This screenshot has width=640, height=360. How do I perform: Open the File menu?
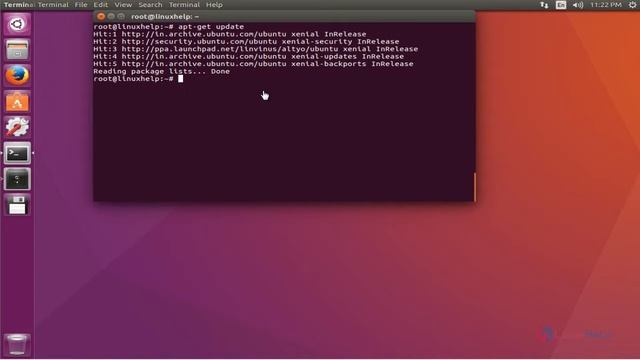tap(81, 5)
